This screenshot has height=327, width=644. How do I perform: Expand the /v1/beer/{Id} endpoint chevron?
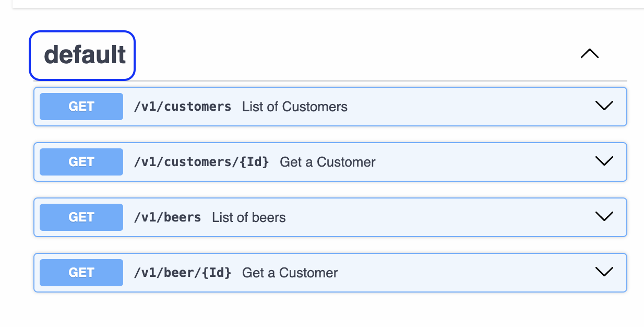(604, 272)
